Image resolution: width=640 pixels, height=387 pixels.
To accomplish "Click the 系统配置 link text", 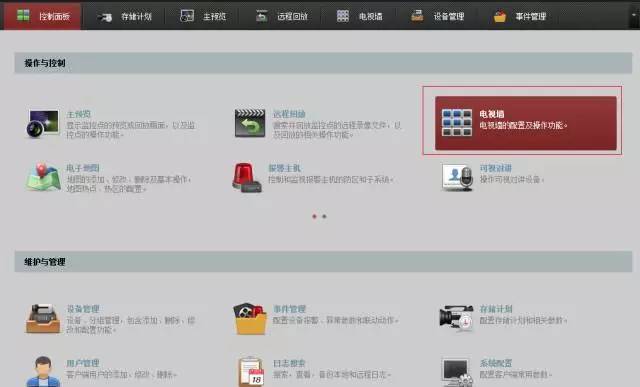I will 496,363.
